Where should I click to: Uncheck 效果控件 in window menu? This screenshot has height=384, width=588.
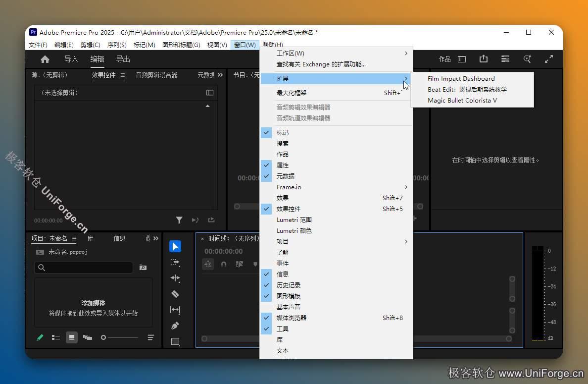(x=337, y=209)
